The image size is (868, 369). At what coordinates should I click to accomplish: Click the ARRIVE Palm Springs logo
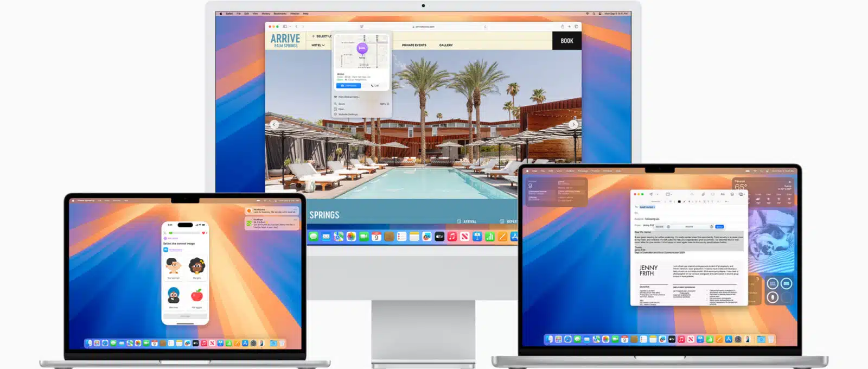[x=285, y=40]
